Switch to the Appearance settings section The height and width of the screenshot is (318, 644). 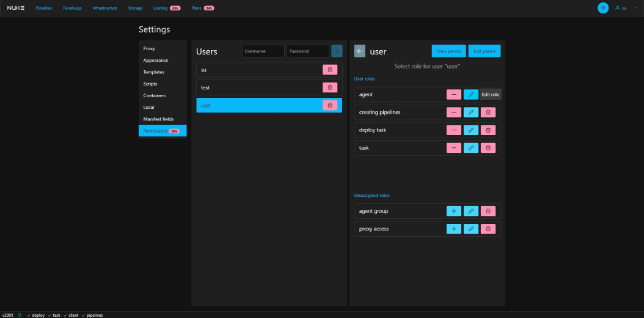coord(163,60)
